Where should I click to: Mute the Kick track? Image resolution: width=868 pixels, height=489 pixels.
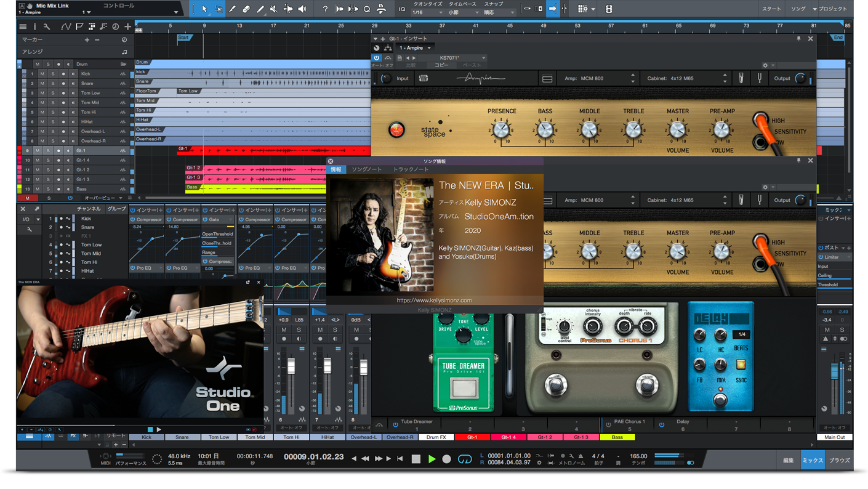click(x=42, y=74)
